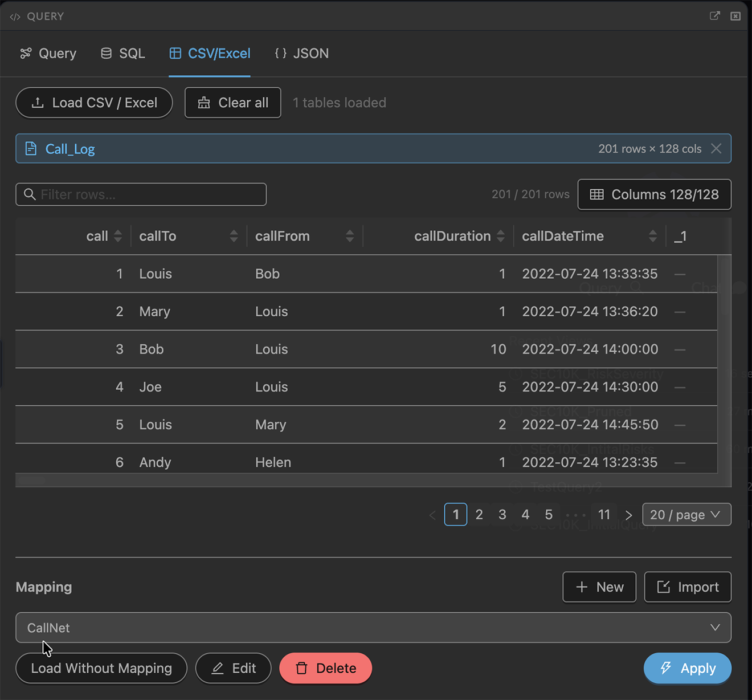Delete the selected mapping
The image size is (752, 700).
(325, 668)
